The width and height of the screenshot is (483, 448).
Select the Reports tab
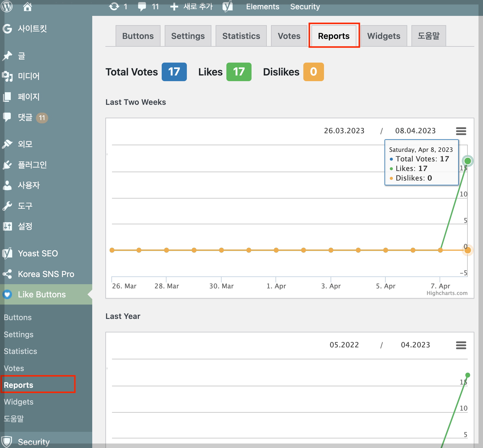(x=334, y=36)
